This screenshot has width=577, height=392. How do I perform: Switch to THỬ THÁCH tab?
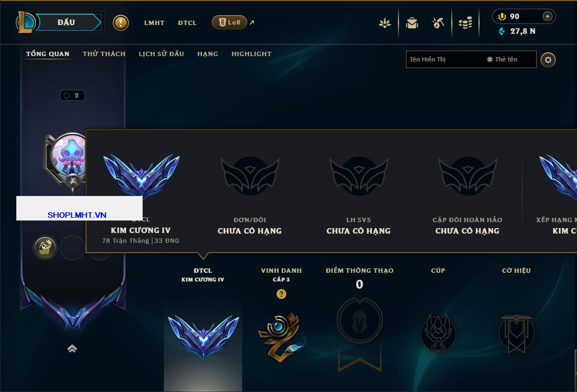click(104, 54)
